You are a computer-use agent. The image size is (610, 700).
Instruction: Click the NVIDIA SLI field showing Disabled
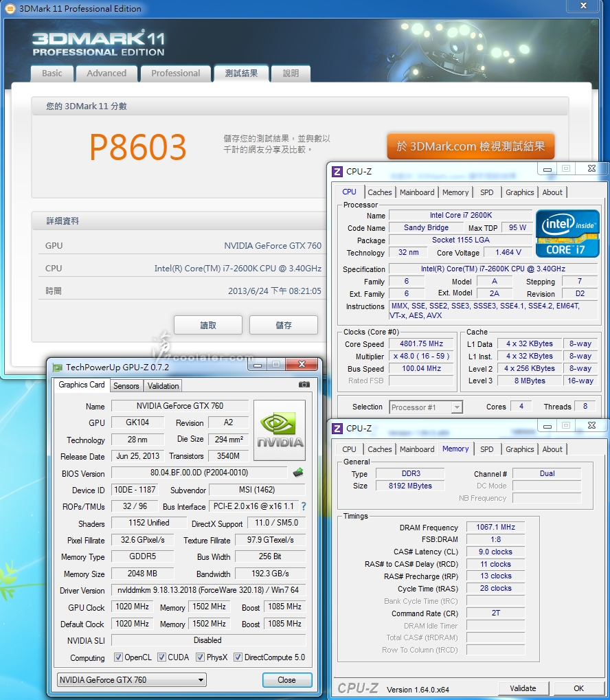coord(208,640)
